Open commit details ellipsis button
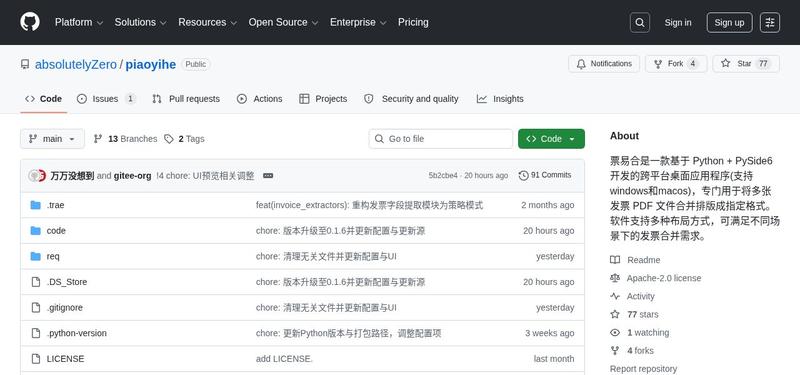 (268, 176)
